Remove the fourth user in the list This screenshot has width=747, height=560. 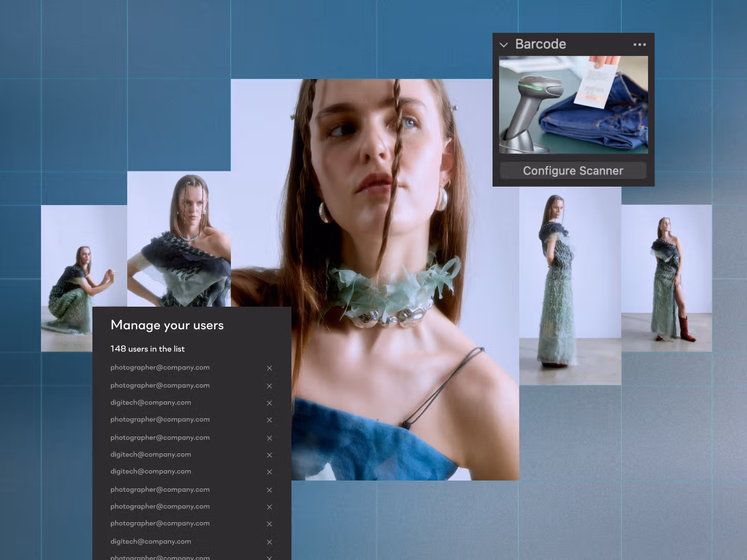(269, 420)
